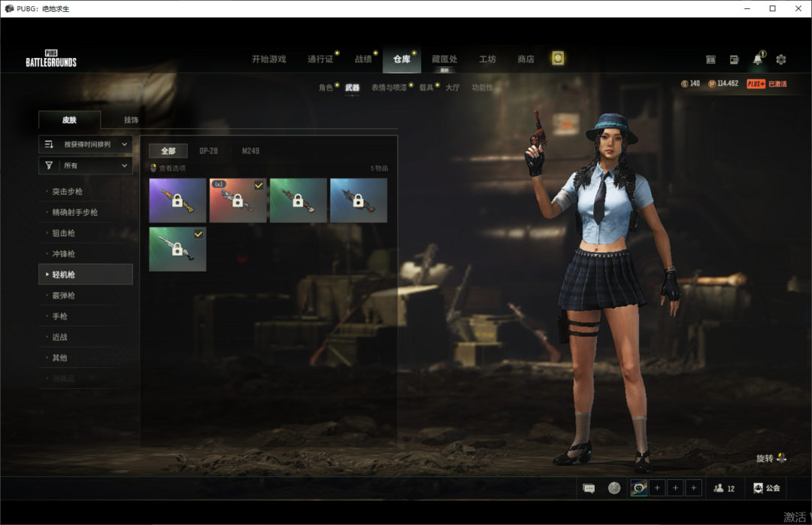This screenshot has width=812, height=525.
Task: Click the 旋转 rotate mouse icon
Action: click(x=781, y=457)
